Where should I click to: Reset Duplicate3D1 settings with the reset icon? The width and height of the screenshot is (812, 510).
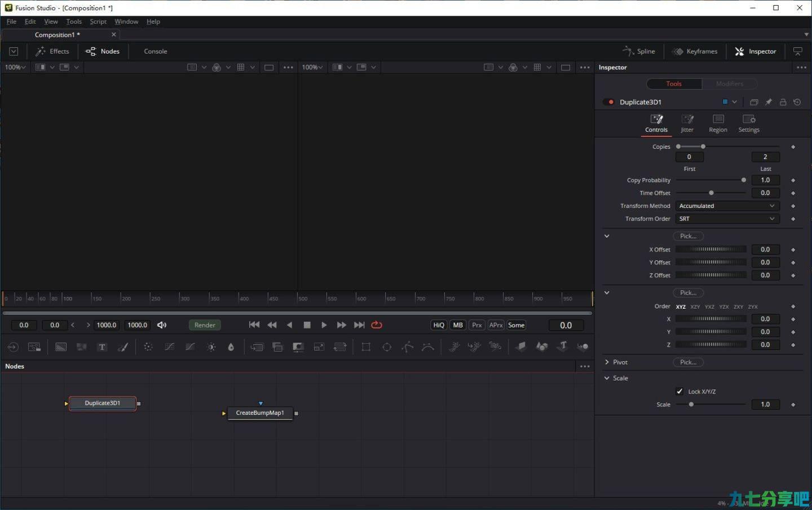[797, 102]
